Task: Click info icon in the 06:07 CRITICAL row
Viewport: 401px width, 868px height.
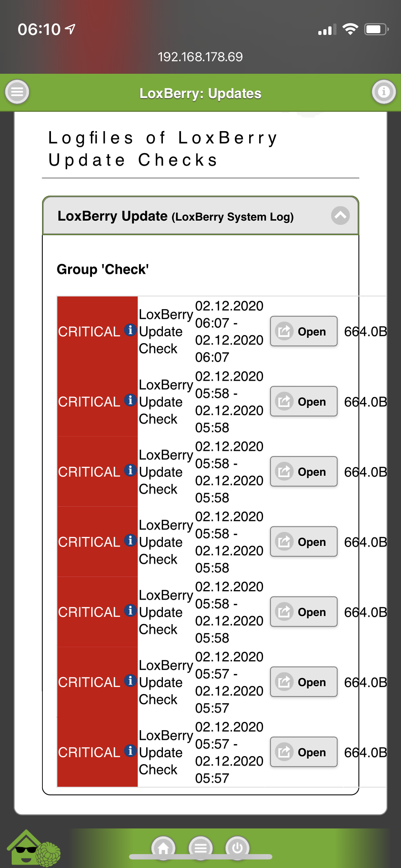Action: pos(130,330)
